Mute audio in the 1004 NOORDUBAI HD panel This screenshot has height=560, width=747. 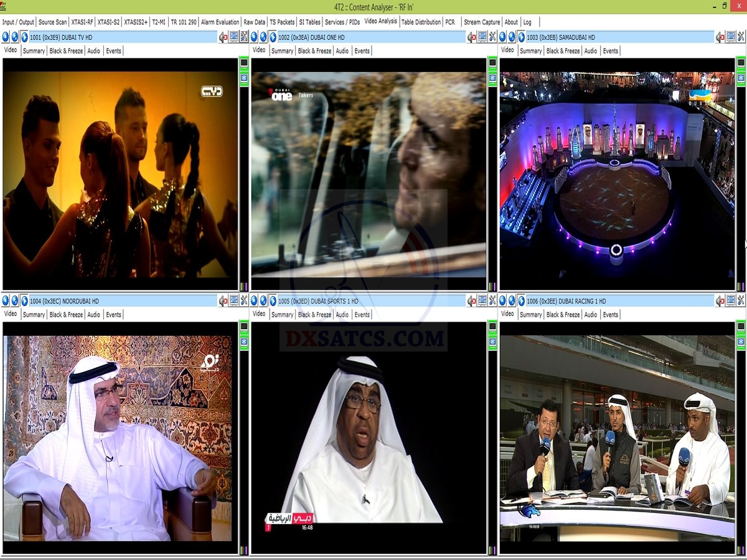click(x=223, y=301)
